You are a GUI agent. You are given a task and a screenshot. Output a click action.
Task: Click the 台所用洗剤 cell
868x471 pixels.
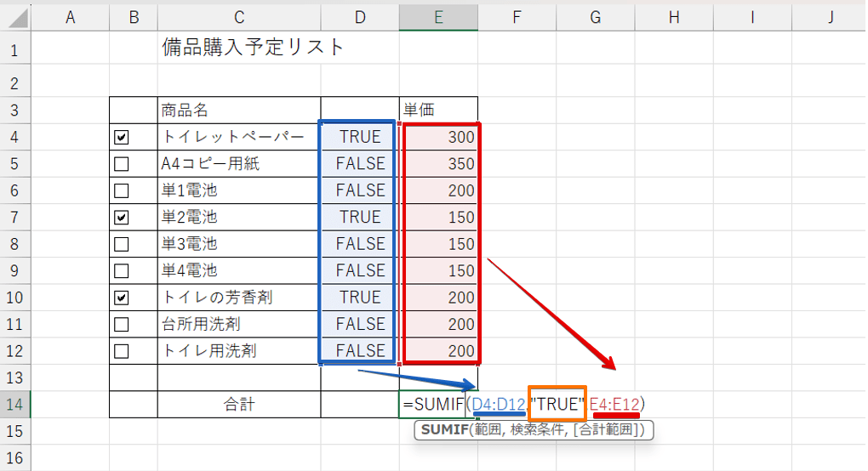pyautogui.click(x=239, y=325)
